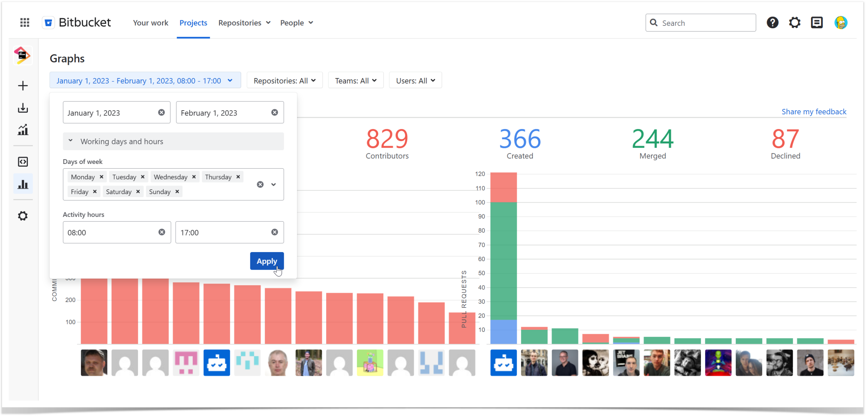868x417 pixels.
Task: Edit the 17:00 activity end field
Action: coord(230,232)
